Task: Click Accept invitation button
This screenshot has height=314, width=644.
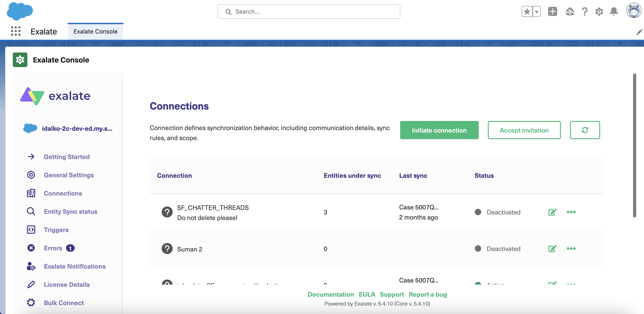Action: (524, 130)
